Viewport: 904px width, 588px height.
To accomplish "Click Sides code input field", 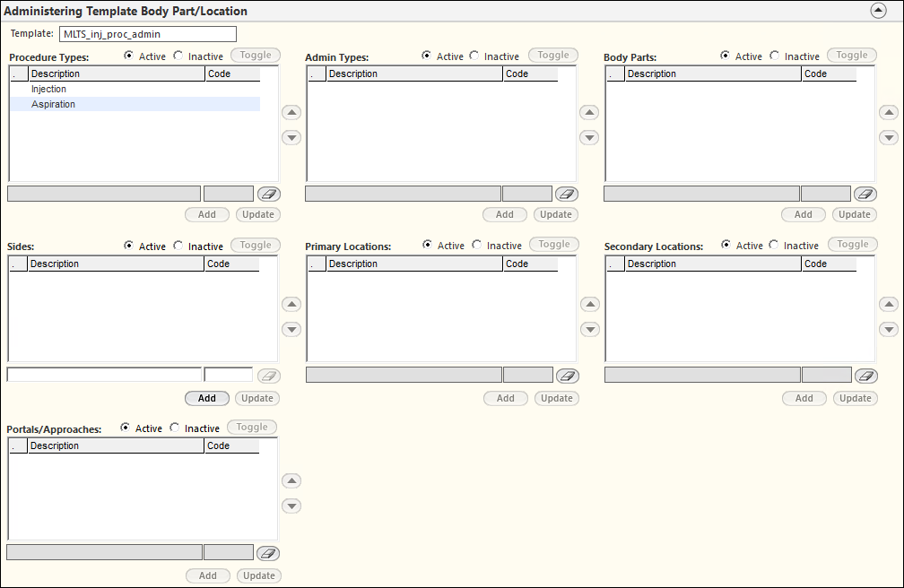I will click(229, 375).
